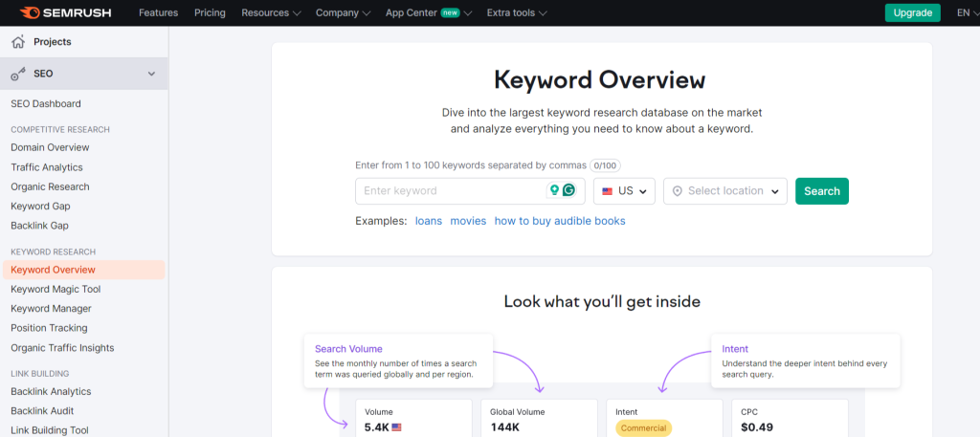Click the 'movies' example link
This screenshot has height=437, width=980.
coord(468,221)
